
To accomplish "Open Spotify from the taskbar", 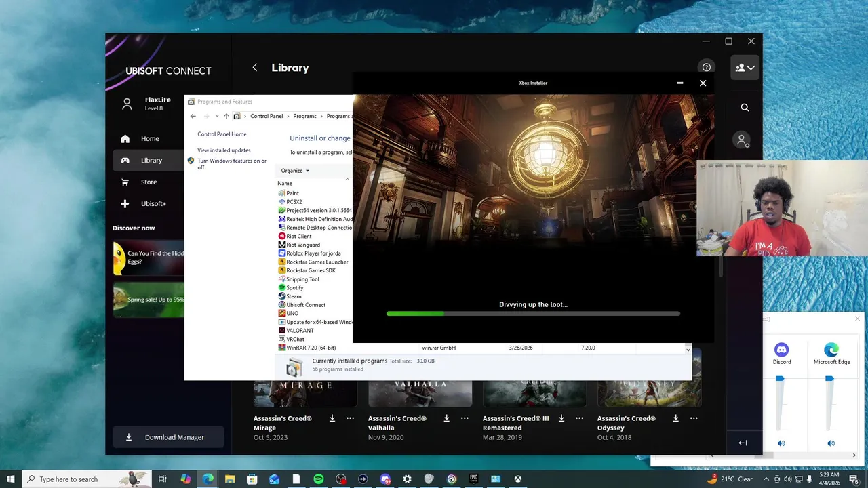I will coord(319,479).
